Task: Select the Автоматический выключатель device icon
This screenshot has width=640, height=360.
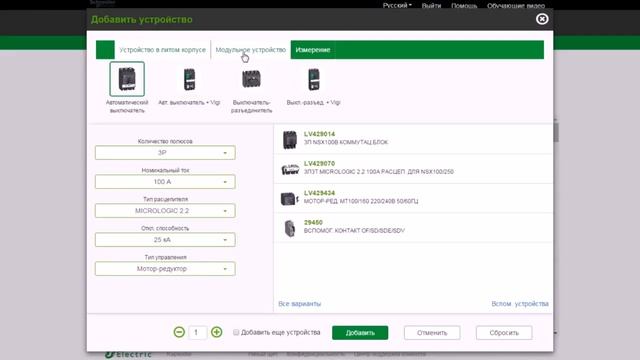Action: (x=127, y=79)
